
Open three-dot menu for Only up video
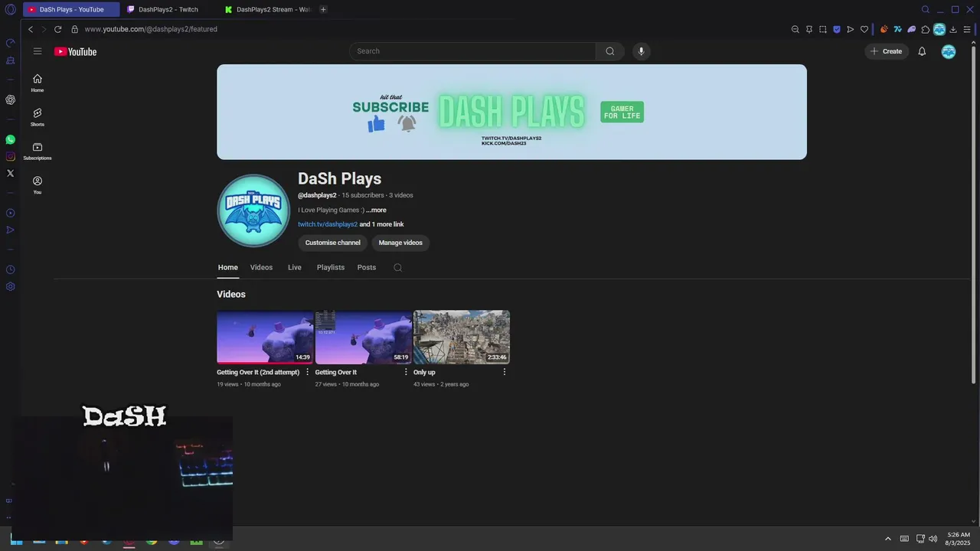click(505, 372)
